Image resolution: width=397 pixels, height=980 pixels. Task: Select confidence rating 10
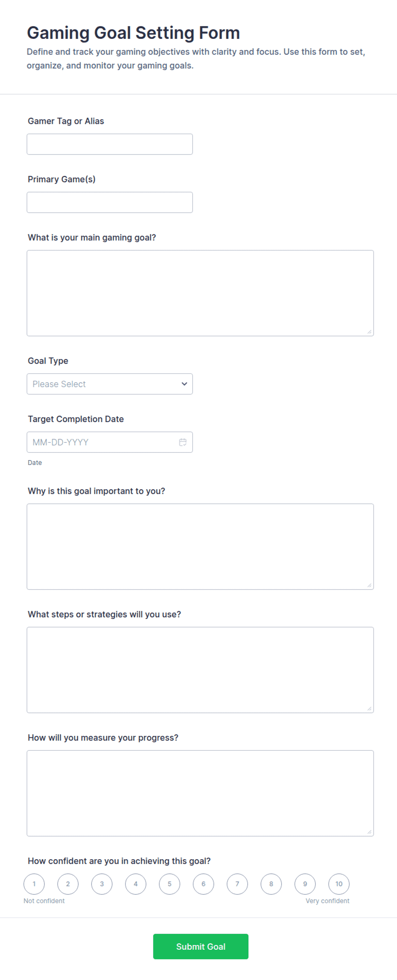point(339,884)
